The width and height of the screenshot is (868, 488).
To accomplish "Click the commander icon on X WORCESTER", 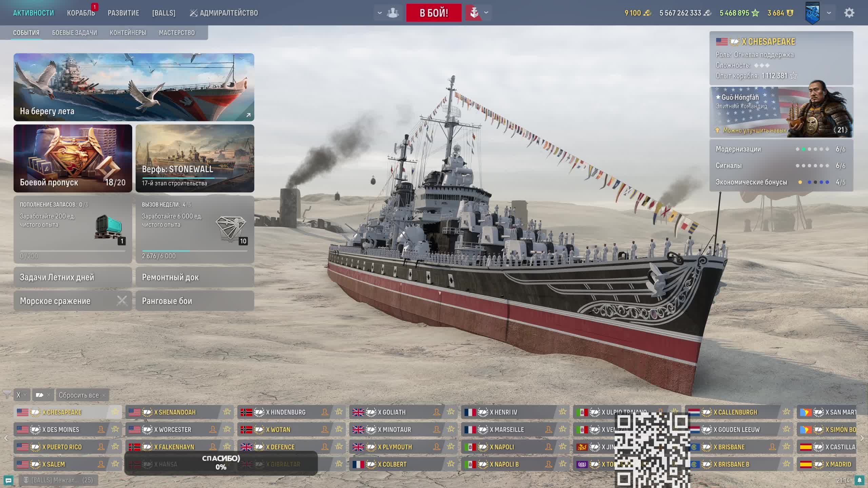I will pyautogui.click(x=213, y=429).
